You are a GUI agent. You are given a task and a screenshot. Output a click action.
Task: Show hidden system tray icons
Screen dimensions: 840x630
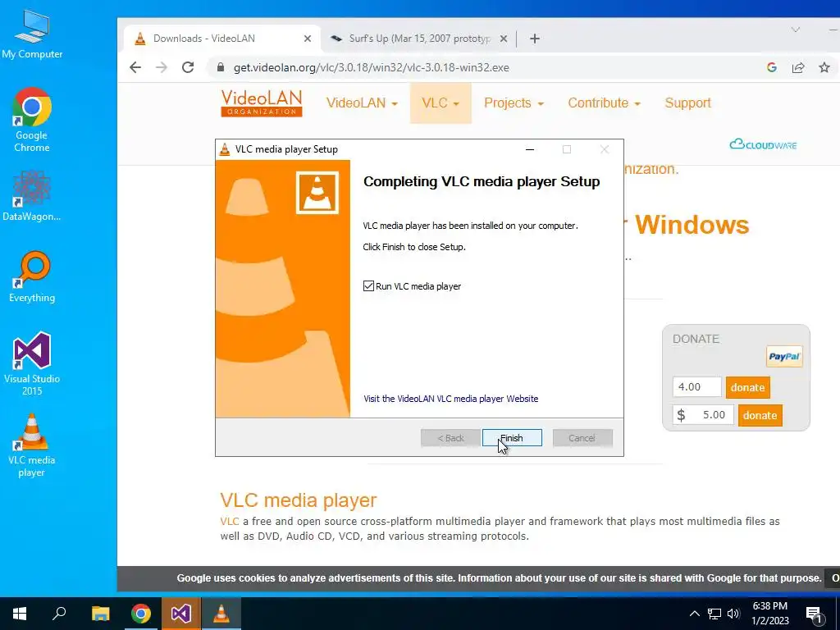pyautogui.click(x=694, y=614)
